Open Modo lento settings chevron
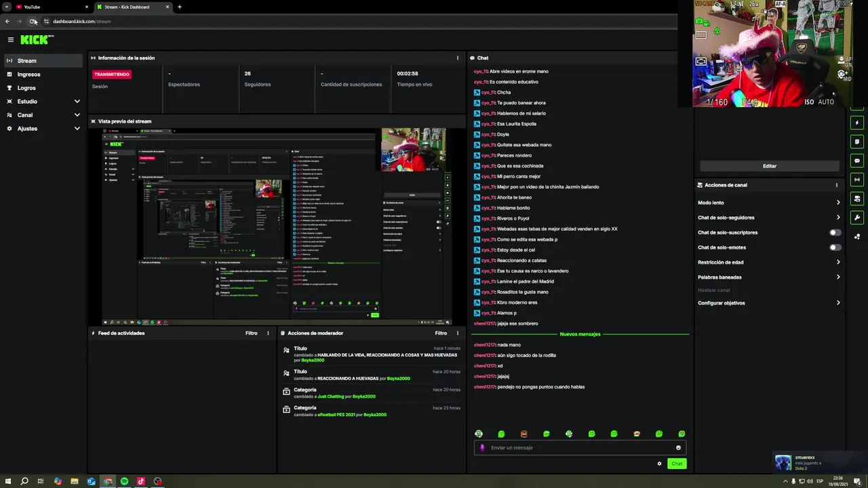Viewport: 868px width, 488px height. [x=838, y=203]
